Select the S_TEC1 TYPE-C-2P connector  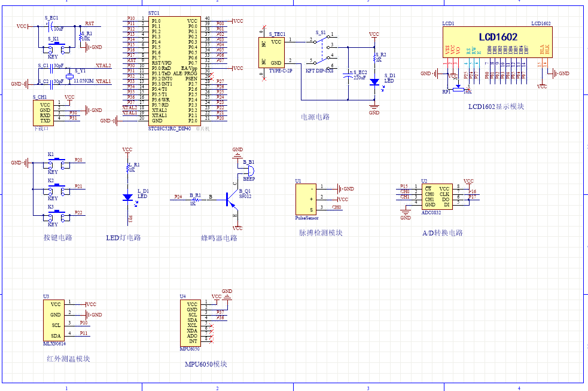click(272, 53)
